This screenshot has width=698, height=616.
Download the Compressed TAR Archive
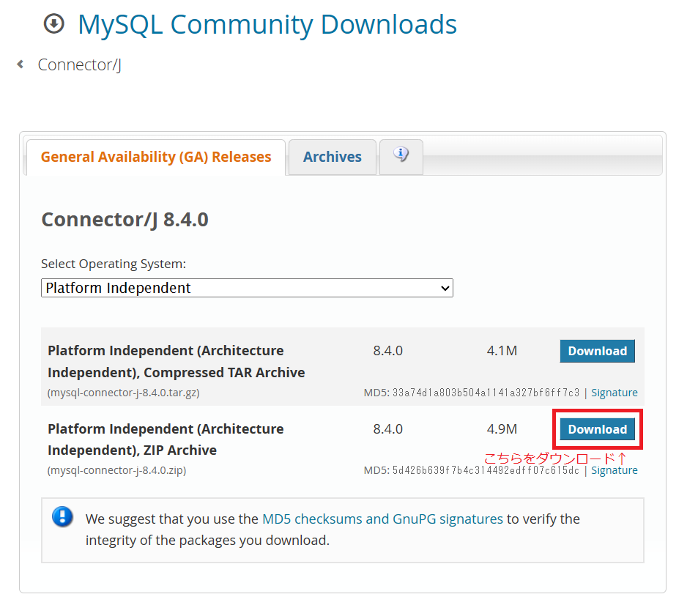click(x=598, y=351)
